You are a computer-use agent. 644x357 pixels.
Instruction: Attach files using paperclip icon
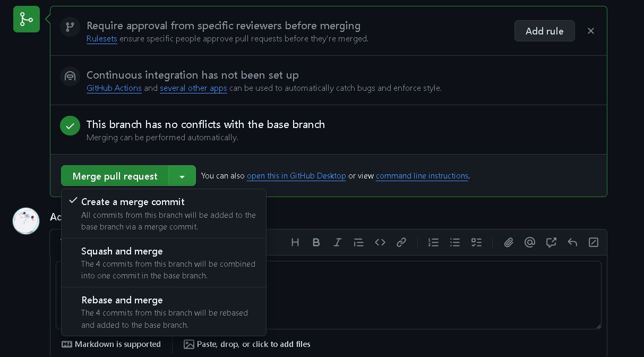coord(509,242)
